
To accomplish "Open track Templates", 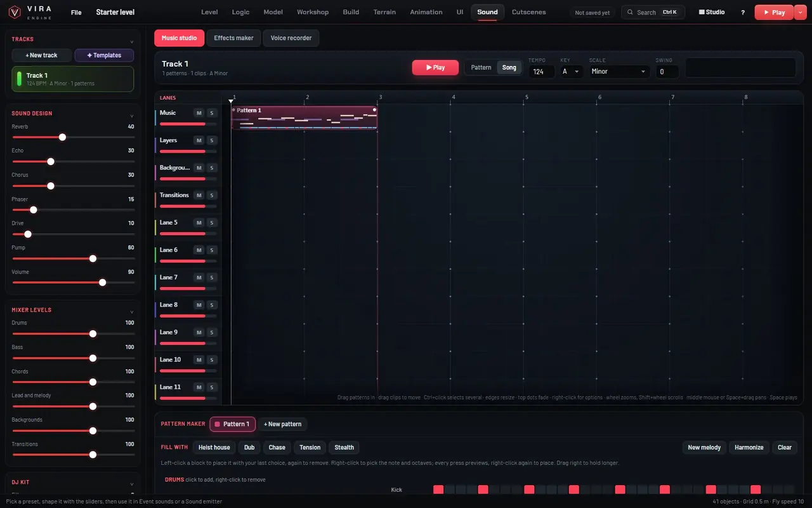I will 104,55.
